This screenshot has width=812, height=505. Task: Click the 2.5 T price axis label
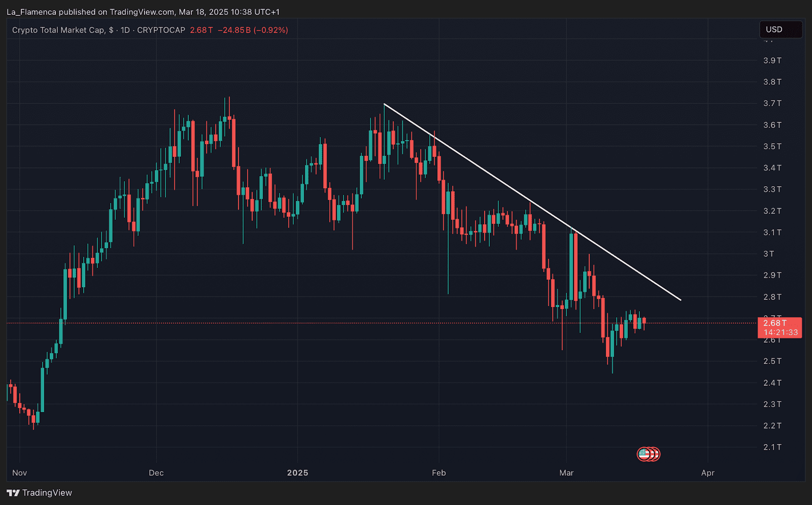point(772,361)
